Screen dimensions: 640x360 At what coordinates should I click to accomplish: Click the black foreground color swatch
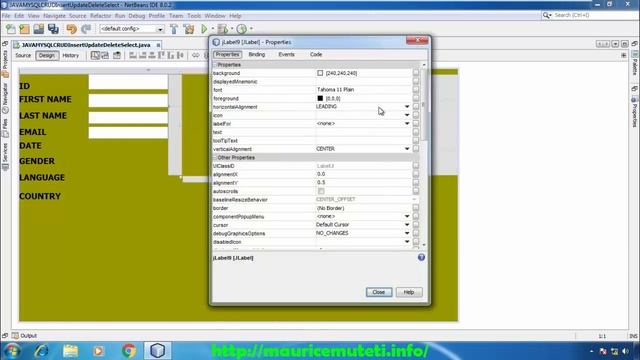(x=320, y=98)
